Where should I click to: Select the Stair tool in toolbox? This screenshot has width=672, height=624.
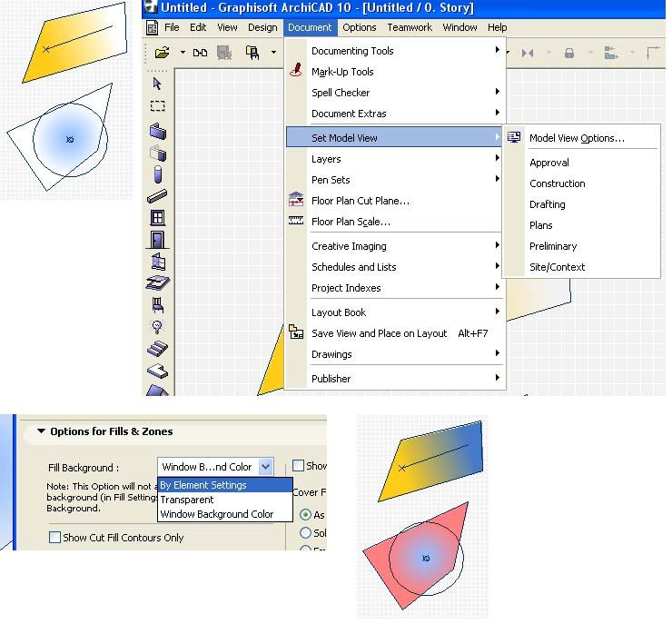click(x=157, y=349)
